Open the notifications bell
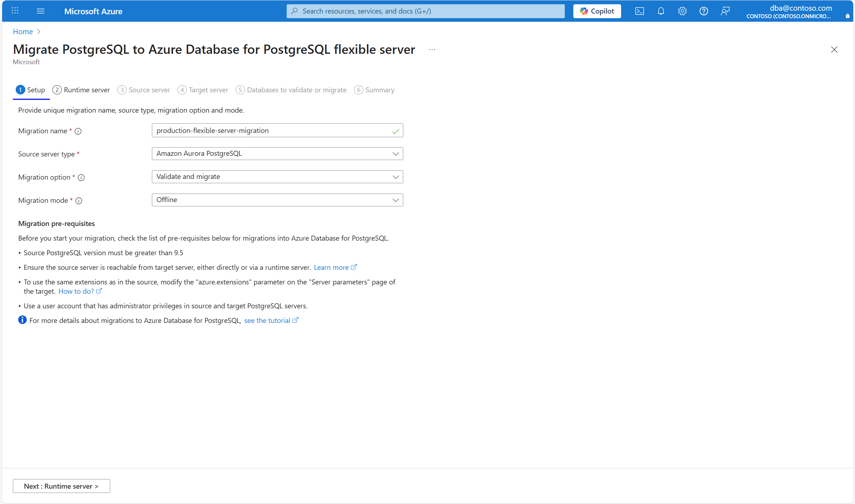Image resolution: width=855 pixels, height=504 pixels. pos(661,11)
